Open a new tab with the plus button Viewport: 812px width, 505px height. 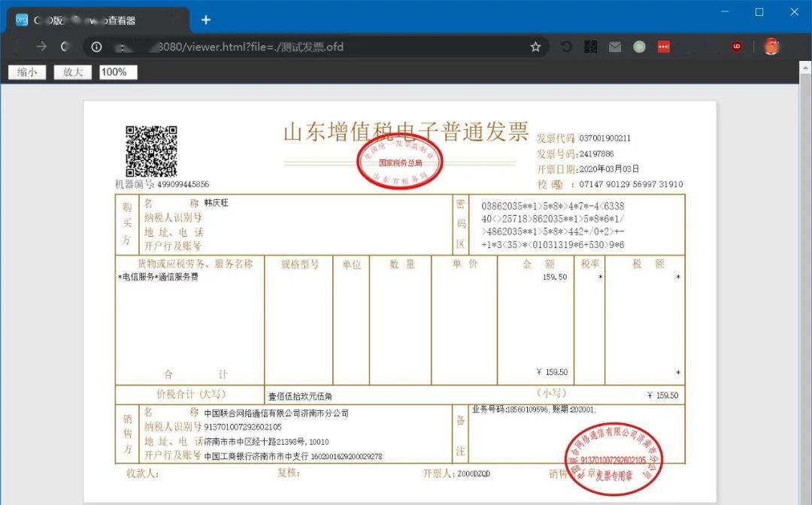pos(206,20)
